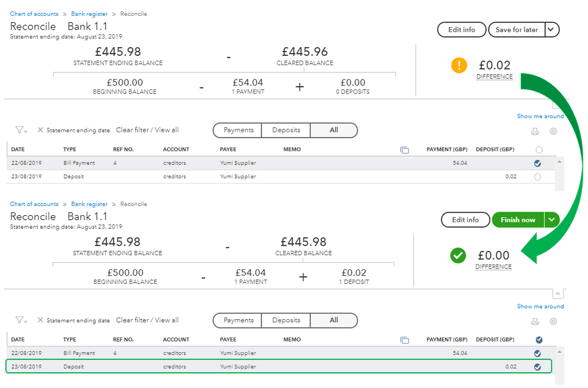Viewport: 588px width, 388px height.
Task: Remove the statement ending date filter X in the Finish now panel
Action: (40, 320)
